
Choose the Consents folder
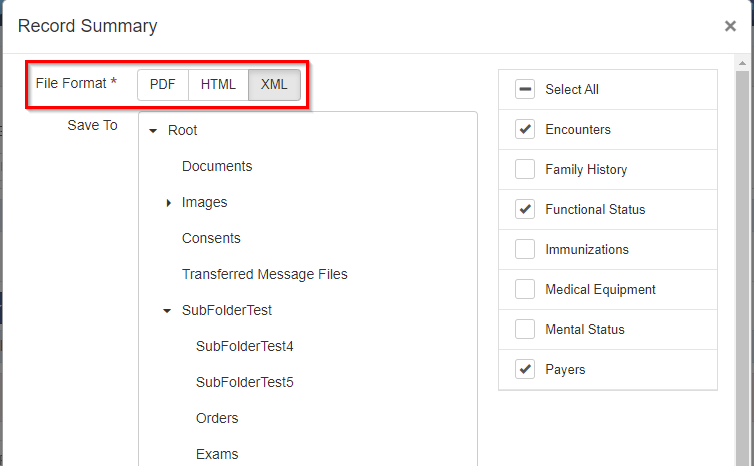211,239
